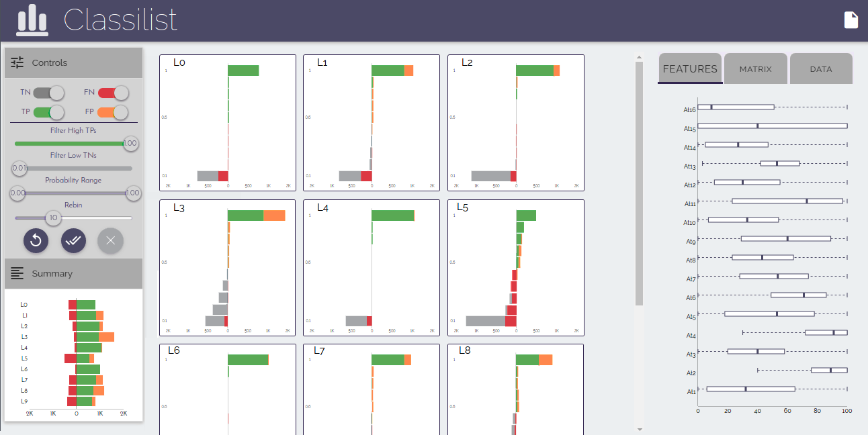Click the At14 feature label
Screen dimensions: 868x435
[x=690, y=147]
